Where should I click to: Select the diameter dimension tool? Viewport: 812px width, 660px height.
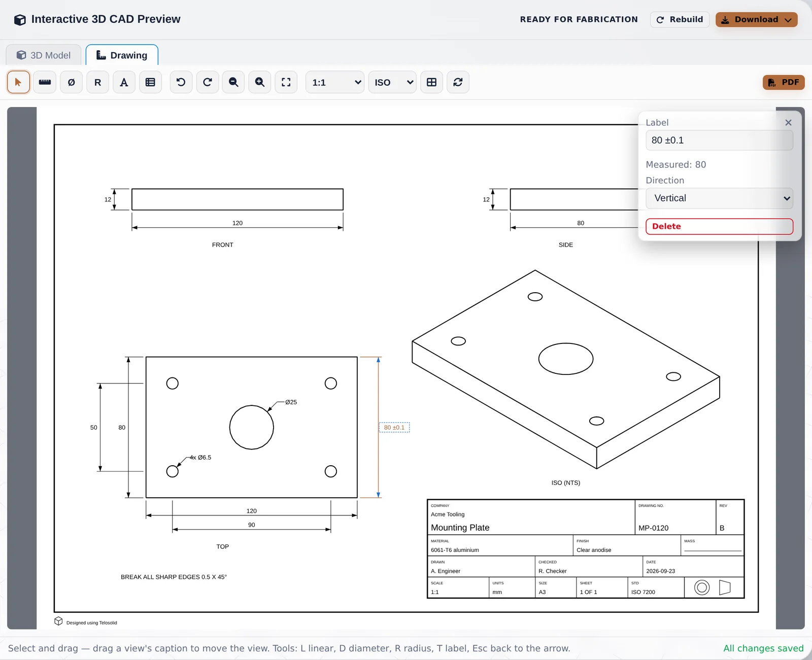click(71, 82)
